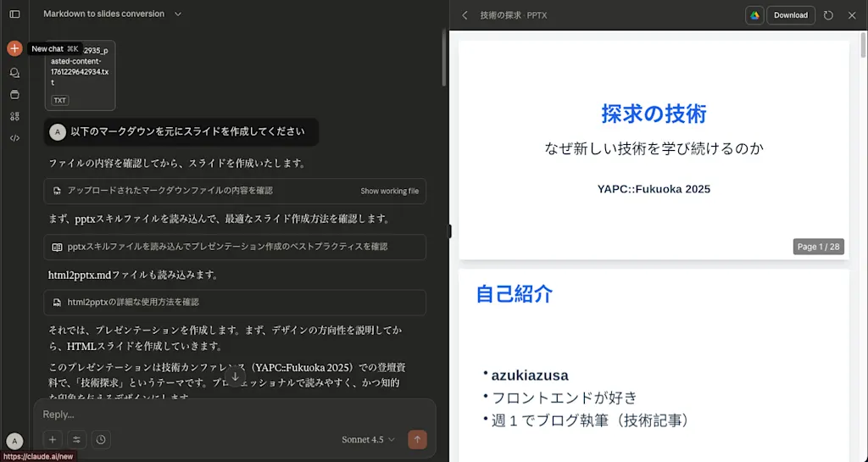Click the Download button
The width and height of the screenshot is (868, 462).
tap(791, 15)
